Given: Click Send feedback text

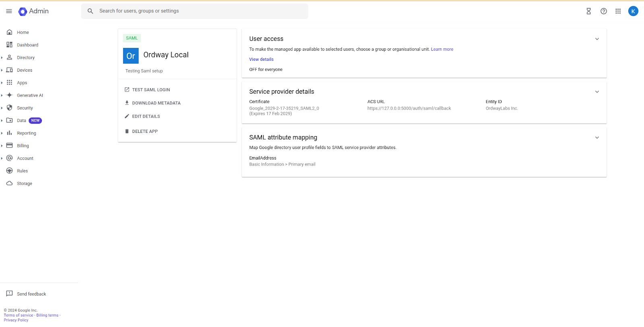Looking at the screenshot, I should [x=31, y=294].
